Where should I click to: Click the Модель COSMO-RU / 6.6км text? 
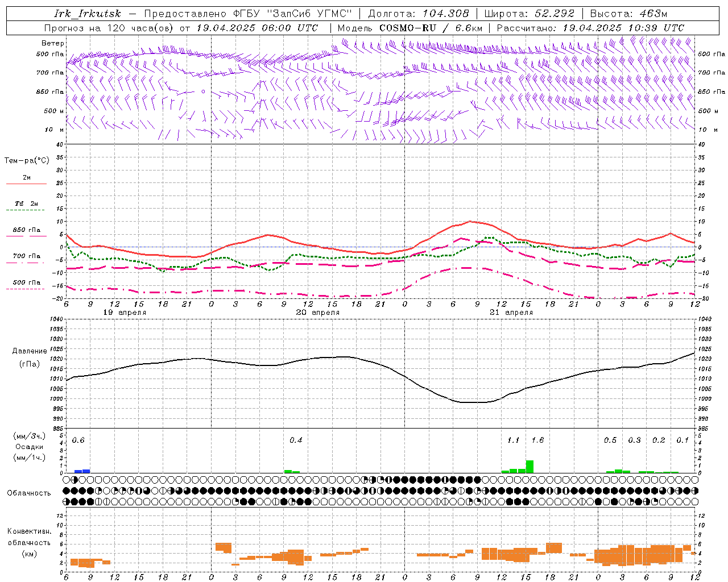click(410, 28)
